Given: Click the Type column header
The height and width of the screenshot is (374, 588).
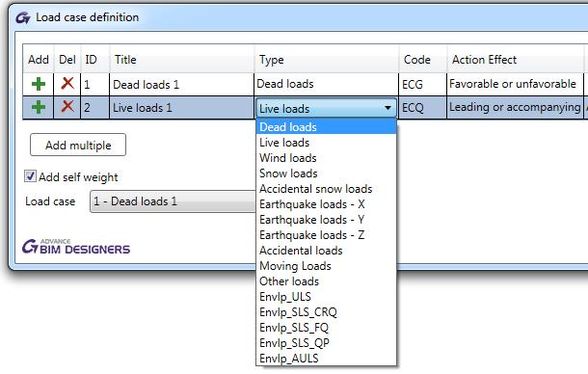Looking at the screenshot, I should pyautogui.click(x=326, y=59).
